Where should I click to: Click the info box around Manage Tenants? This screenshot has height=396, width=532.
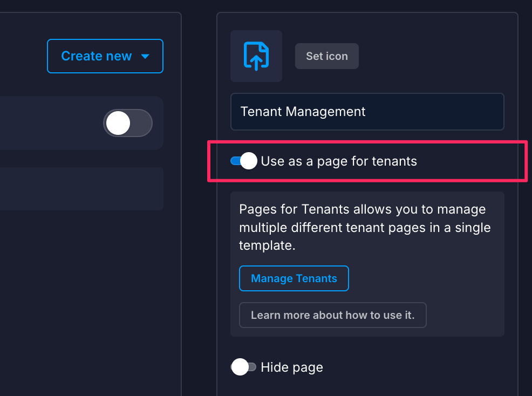pyautogui.click(x=367, y=264)
